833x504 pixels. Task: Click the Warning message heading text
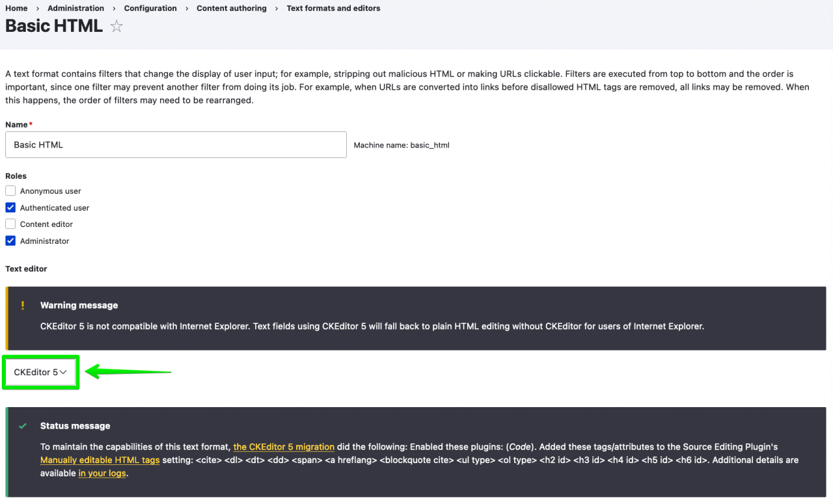point(79,305)
